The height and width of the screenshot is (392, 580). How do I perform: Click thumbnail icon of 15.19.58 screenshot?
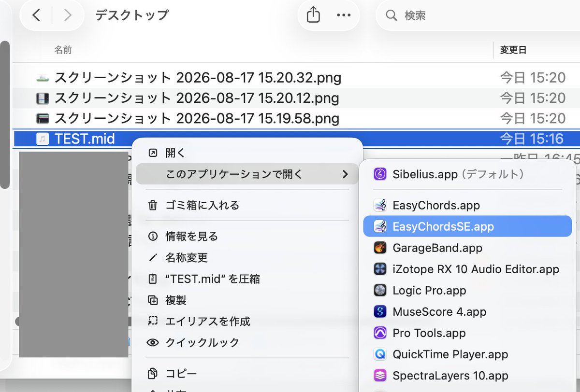[x=43, y=118]
